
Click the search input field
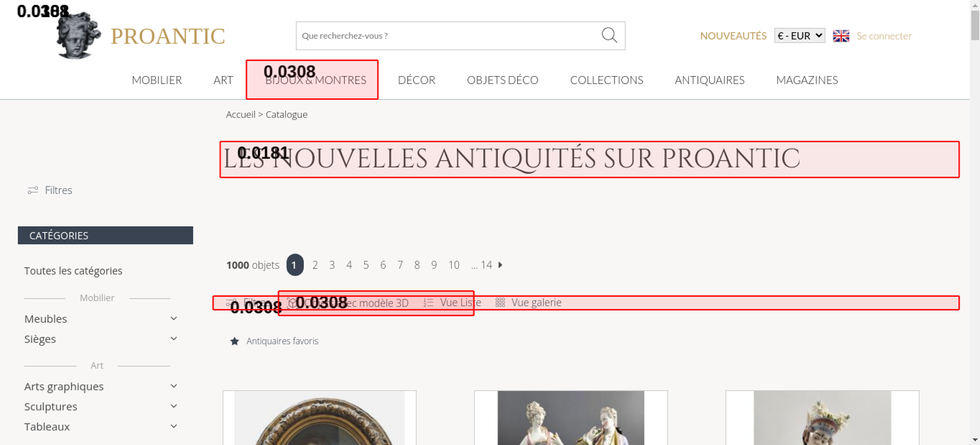(x=446, y=36)
